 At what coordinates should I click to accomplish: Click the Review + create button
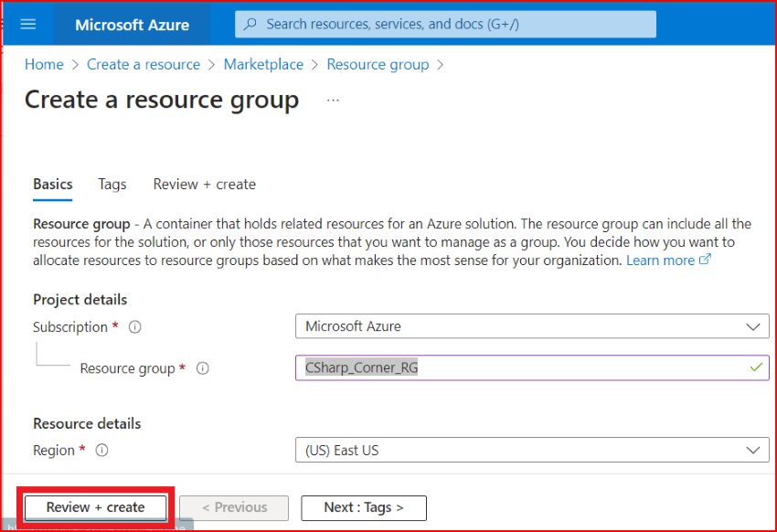(96, 507)
